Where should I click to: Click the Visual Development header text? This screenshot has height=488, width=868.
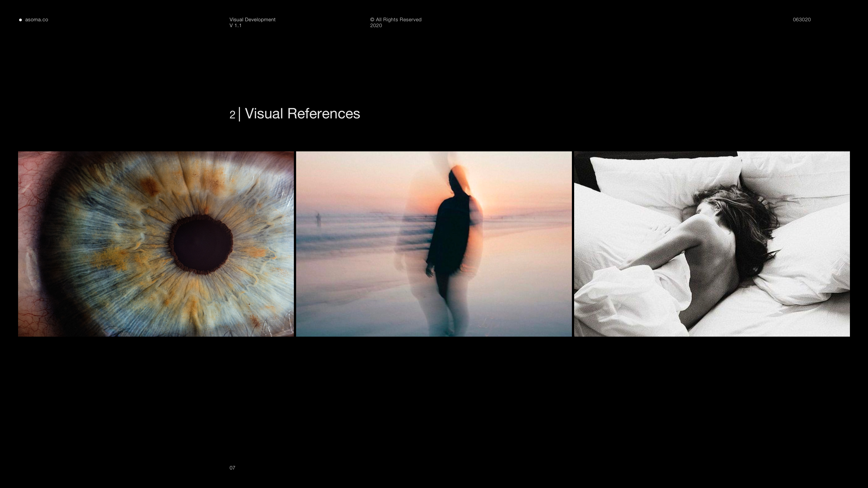click(x=252, y=19)
